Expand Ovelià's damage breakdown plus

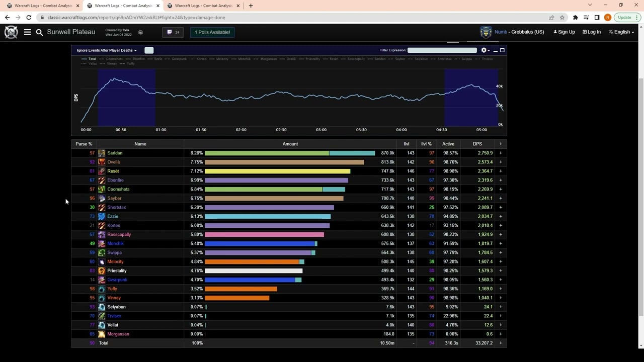pyautogui.click(x=501, y=162)
